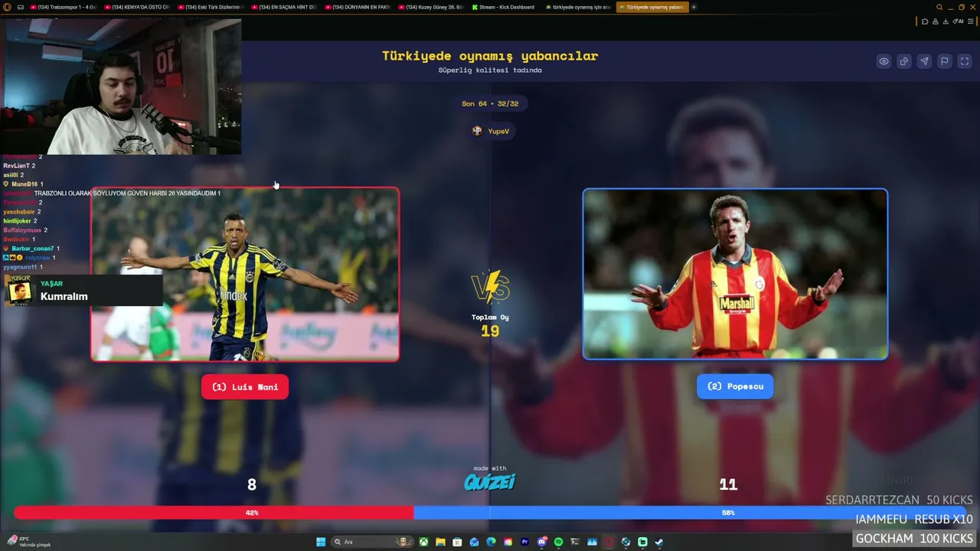The height and width of the screenshot is (551, 980).
Task: Vote for (2) Popescu button
Action: click(735, 386)
